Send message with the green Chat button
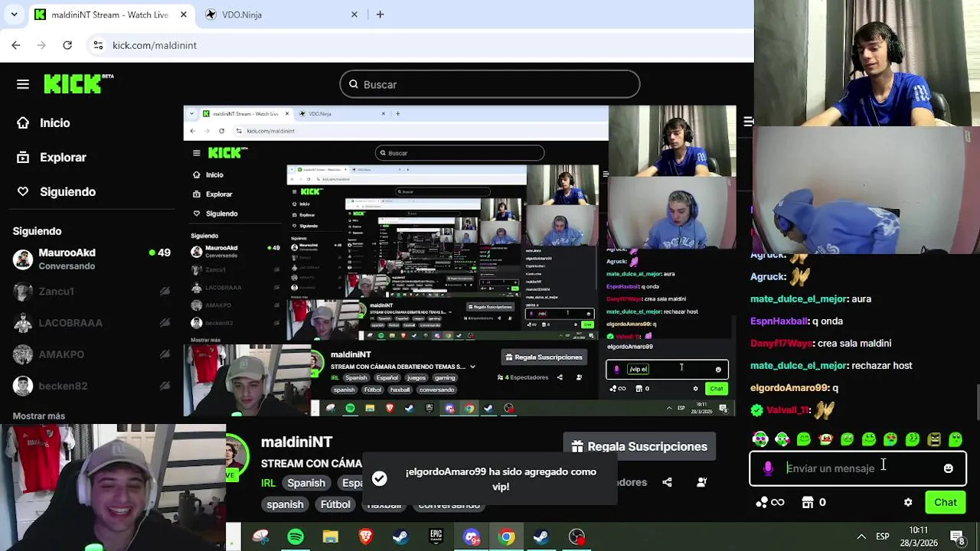Image resolution: width=980 pixels, height=551 pixels. pos(946,502)
